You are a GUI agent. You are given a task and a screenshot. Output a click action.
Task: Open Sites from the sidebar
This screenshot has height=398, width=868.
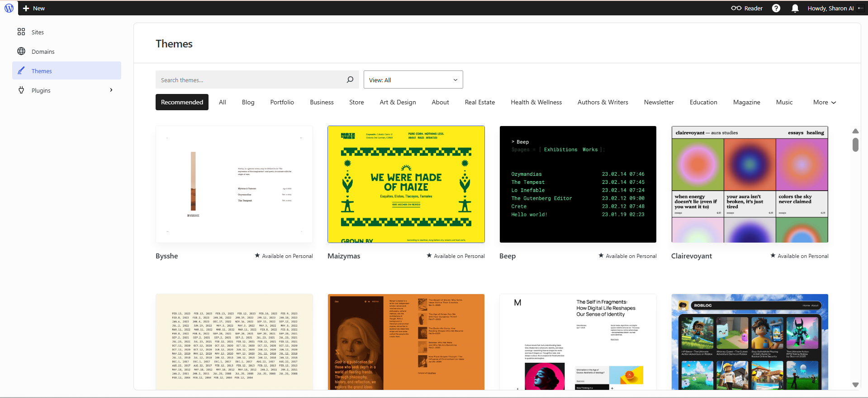(x=38, y=32)
